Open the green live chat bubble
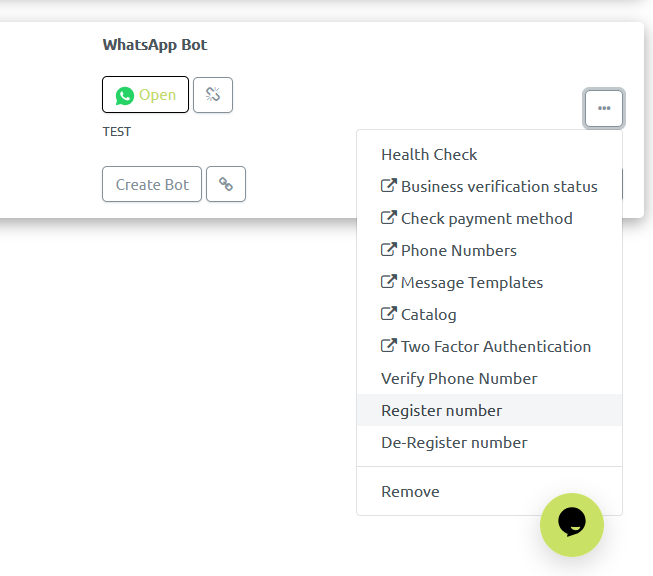The width and height of the screenshot is (653, 576). pos(572,524)
